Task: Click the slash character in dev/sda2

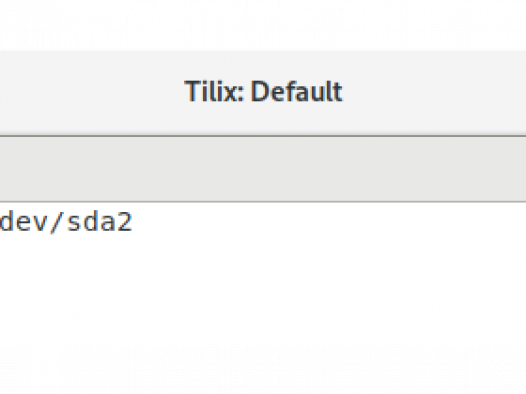Action: [56, 222]
